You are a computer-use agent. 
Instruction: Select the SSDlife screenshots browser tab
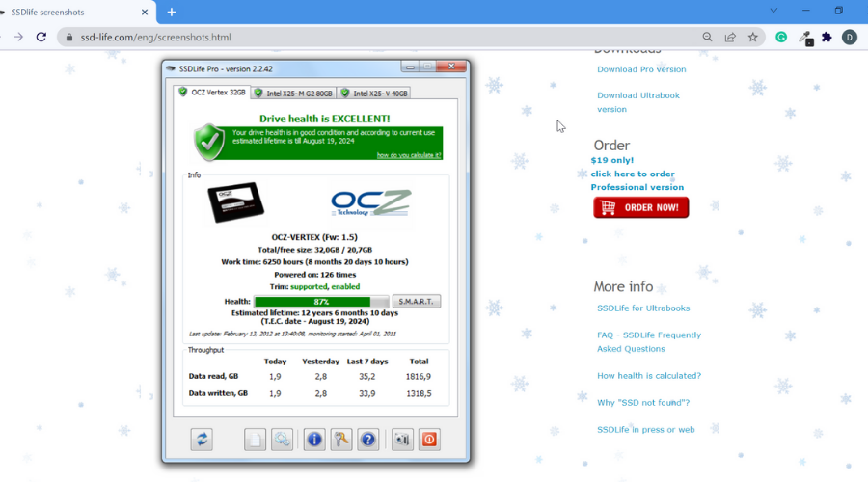coord(77,13)
